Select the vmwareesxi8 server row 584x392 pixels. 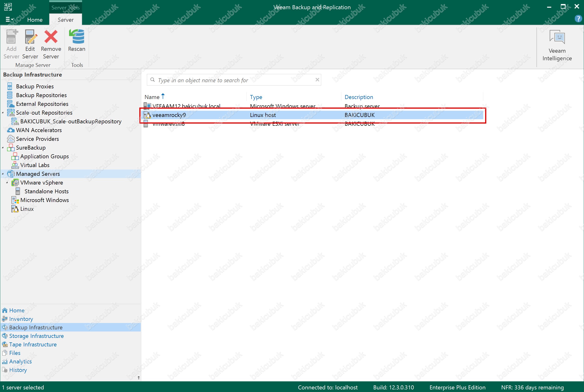coord(313,124)
